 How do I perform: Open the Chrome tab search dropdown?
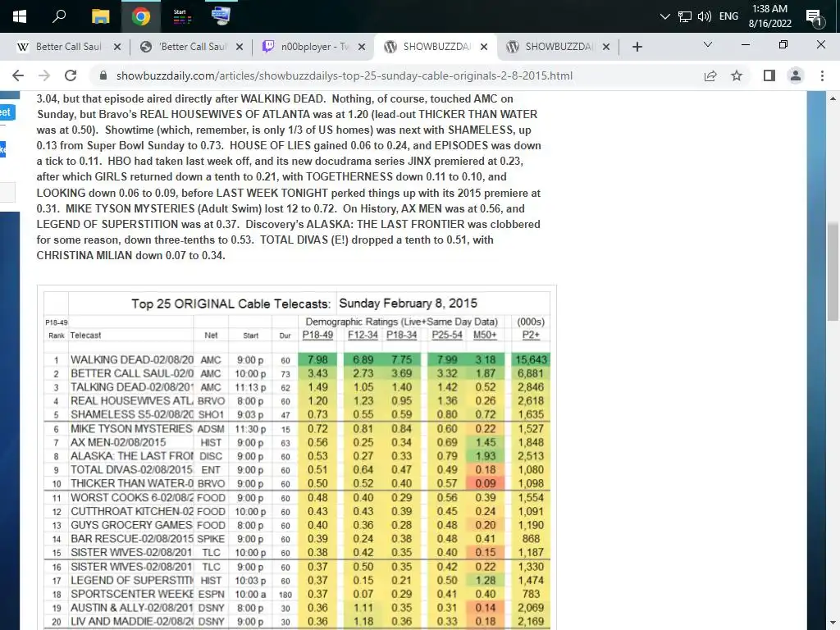coord(708,44)
